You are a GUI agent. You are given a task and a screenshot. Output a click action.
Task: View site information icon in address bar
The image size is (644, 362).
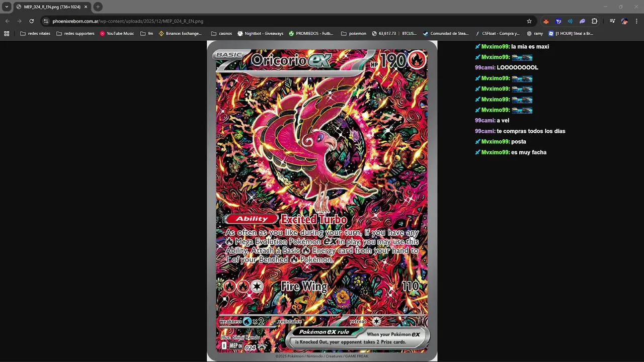(46, 21)
